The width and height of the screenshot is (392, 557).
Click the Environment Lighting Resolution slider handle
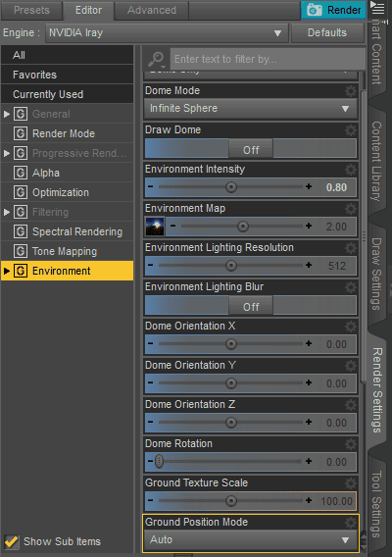click(231, 266)
